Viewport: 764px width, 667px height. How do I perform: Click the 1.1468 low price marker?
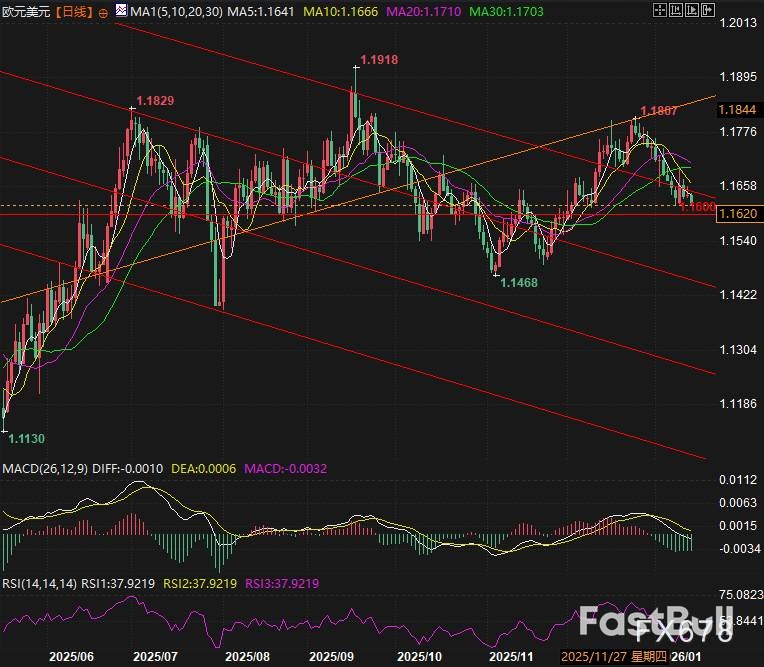pos(518,283)
